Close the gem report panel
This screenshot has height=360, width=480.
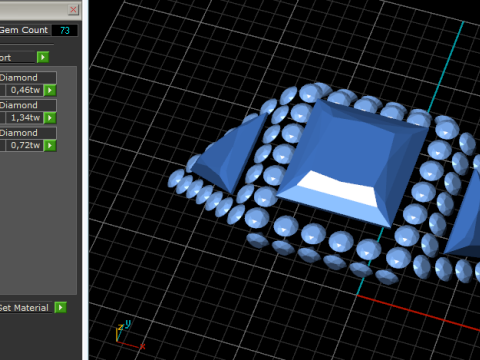pos(73,10)
